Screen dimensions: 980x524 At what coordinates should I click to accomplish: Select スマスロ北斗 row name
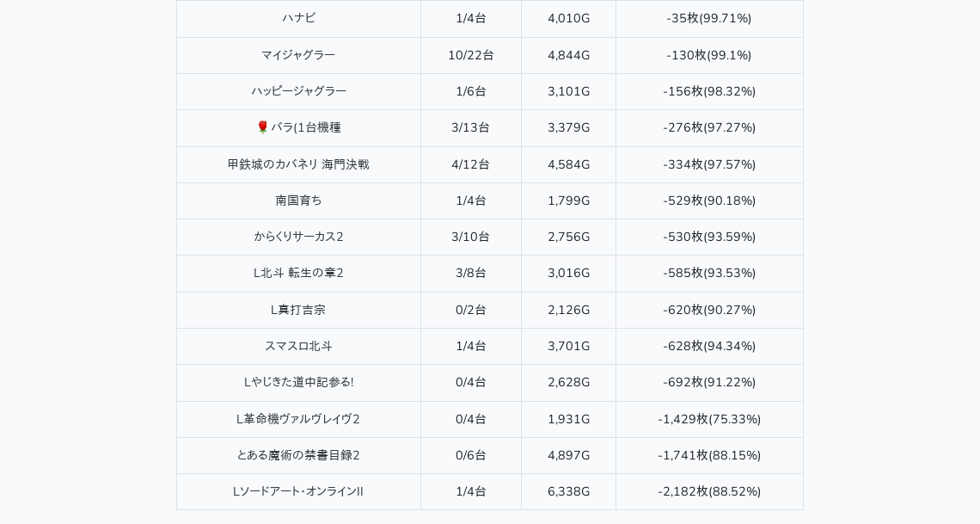[x=299, y=347]
